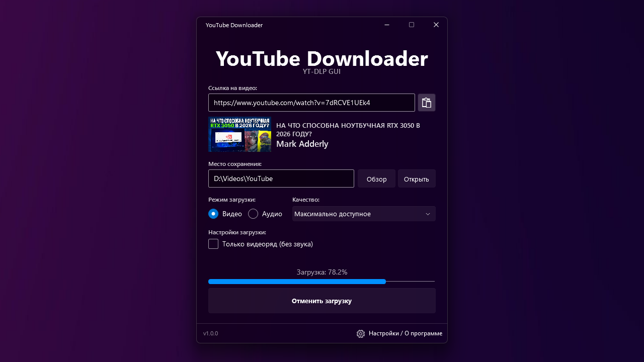Click the save location path field
Viewport: 644px width, 362px height.
point(281,178)
